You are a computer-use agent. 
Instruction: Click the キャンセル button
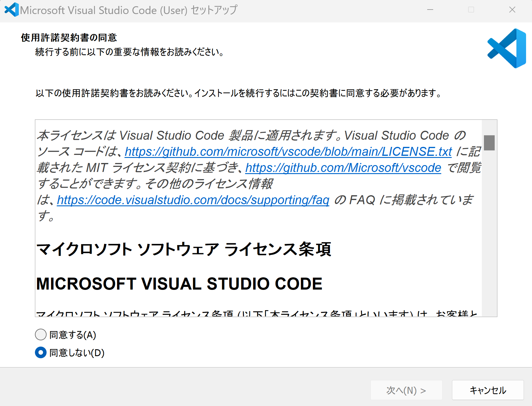click(488, 390)
